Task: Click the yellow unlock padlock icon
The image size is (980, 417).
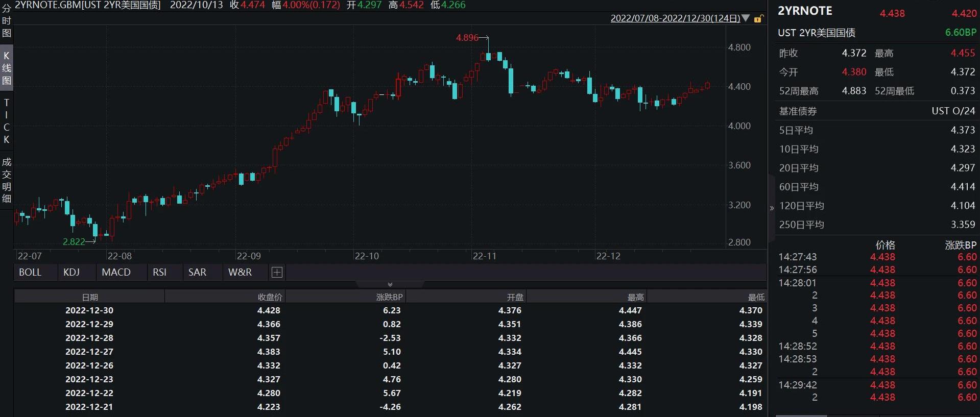Action: pyautogui.click(x=758, y=19)
